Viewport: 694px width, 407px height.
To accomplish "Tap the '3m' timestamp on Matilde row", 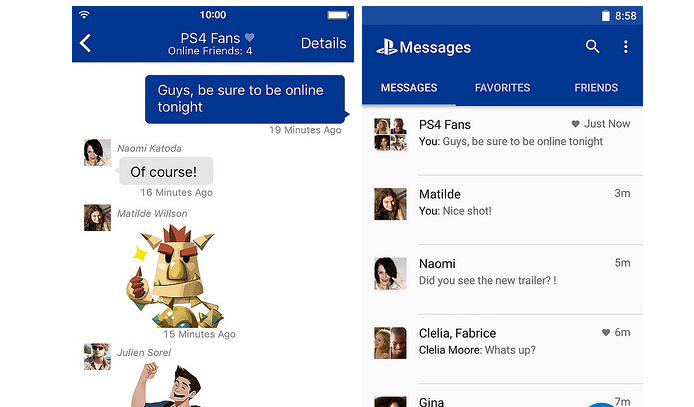I will (x=622, y=193).
